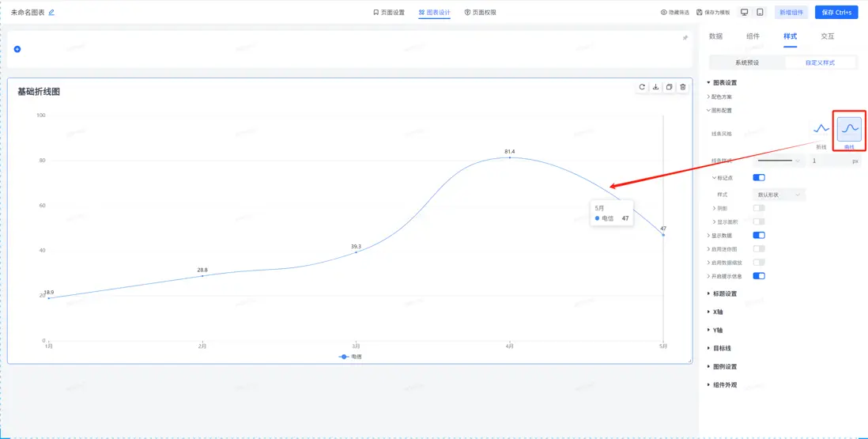868x439 pixels.
Task: Switch to the 数据 tab
Action: point(715,36)
